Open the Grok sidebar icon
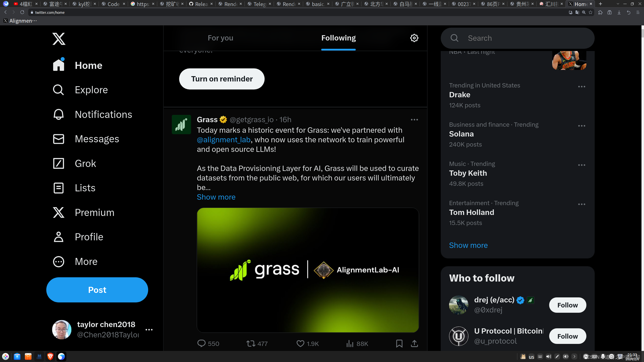The image size is (644, 362). [59, 163]
